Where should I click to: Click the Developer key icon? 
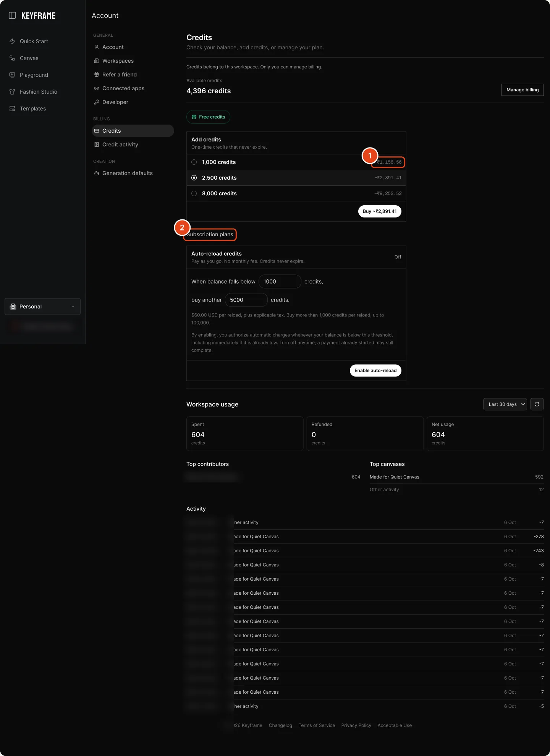[x=97, y=102]
